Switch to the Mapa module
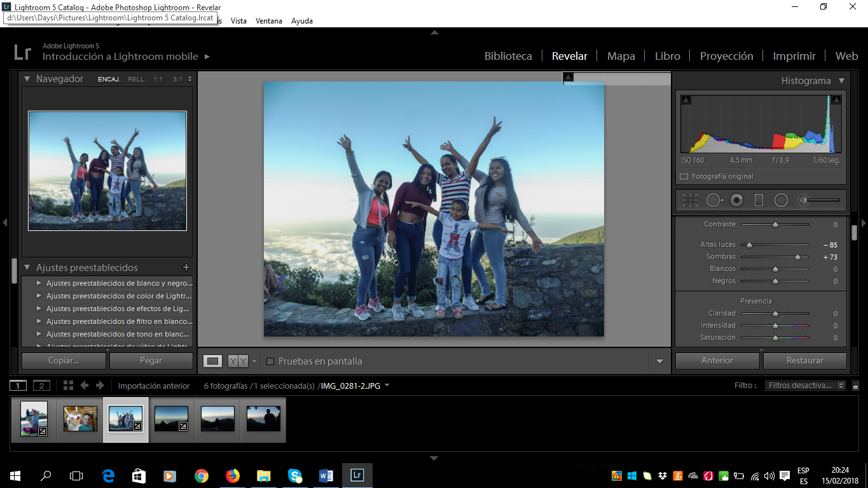Image resolution: width=868 pixels, height=488 pixels. coord(621,56)
